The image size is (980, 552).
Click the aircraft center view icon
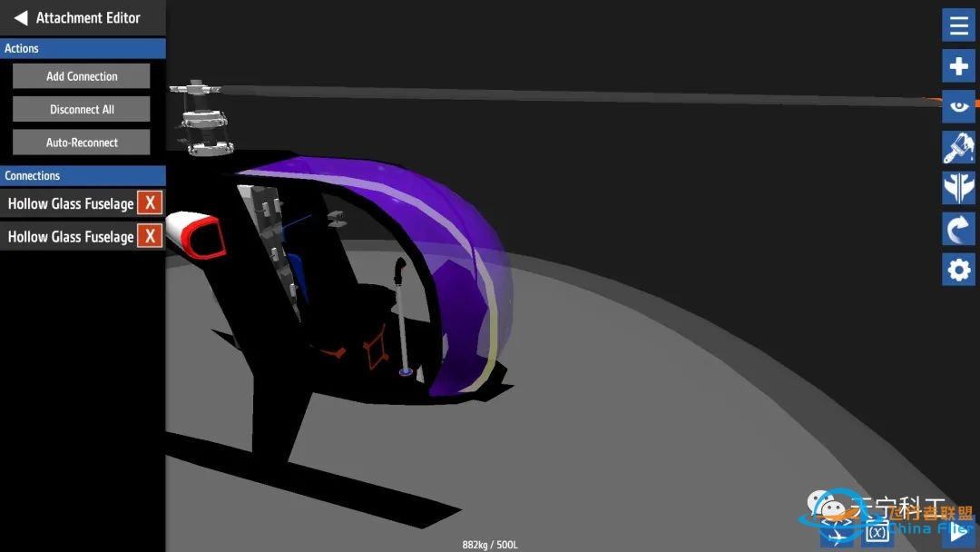click(836, 533)
